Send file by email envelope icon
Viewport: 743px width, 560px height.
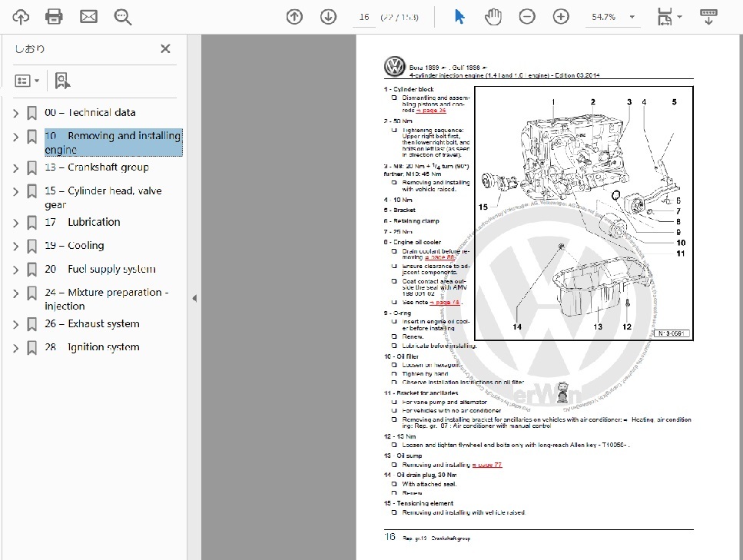[x=88, y=17]
